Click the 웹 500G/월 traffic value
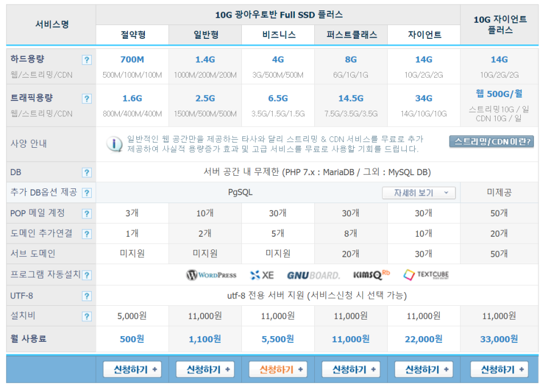551x392 pixels. pos(499,94)
